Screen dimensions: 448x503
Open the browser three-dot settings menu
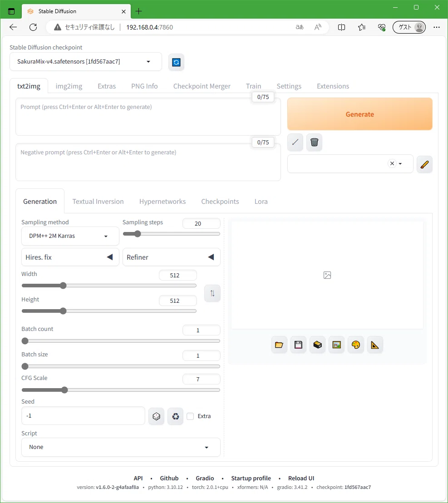point(437,27)
